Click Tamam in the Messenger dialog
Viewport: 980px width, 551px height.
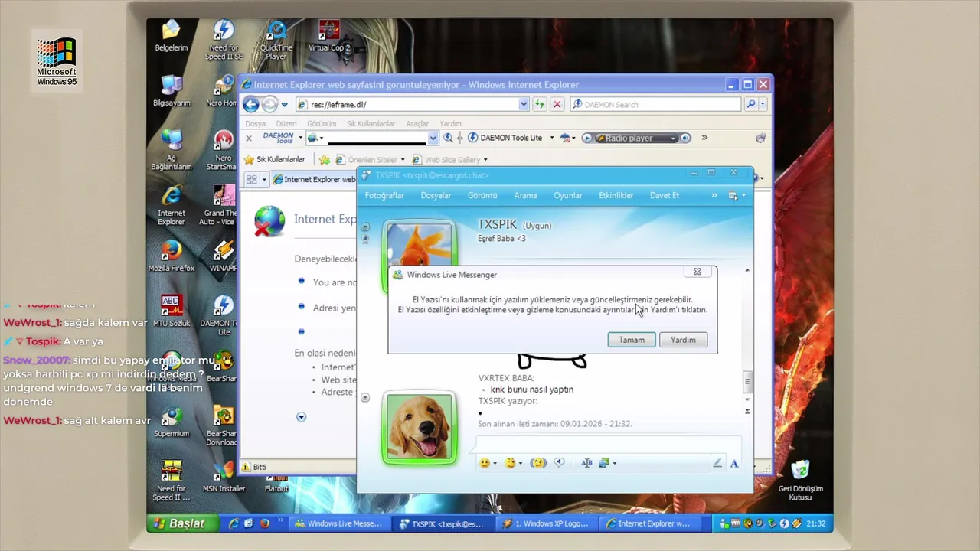[632, 340]
